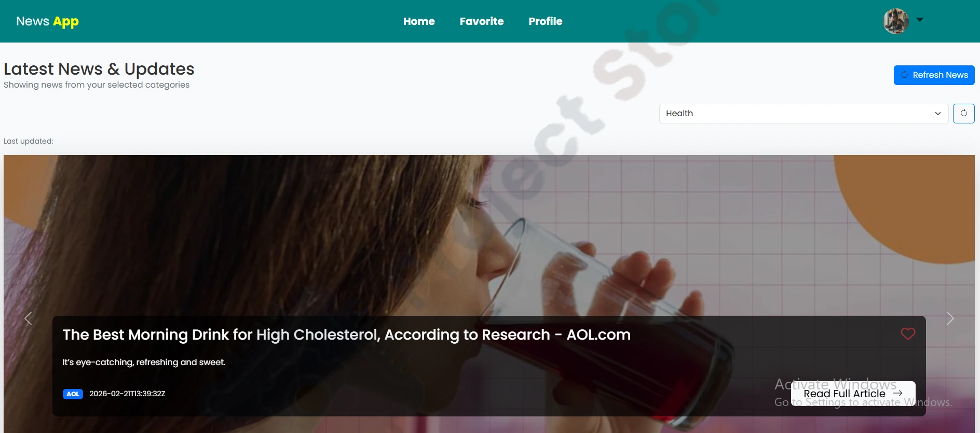The width and height of the screenshot is (980, 433).
Task: Advance to next carousel slide arrow
Action: (950, 318)
